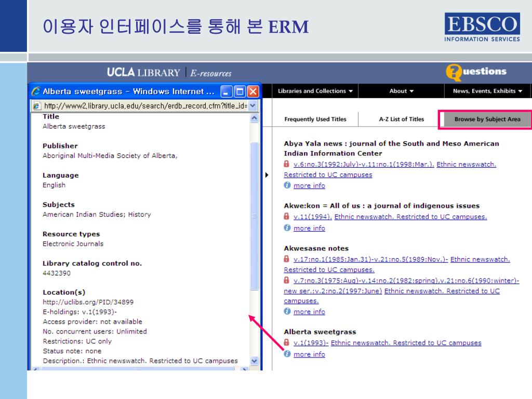
Task: Click the popup horizontal scrollbar thumb
Action: (137, 369)
